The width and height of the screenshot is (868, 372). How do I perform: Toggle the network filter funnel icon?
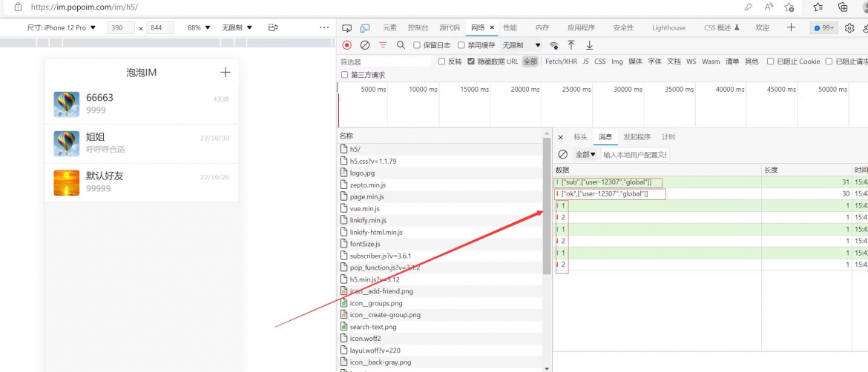pos(383,45)
